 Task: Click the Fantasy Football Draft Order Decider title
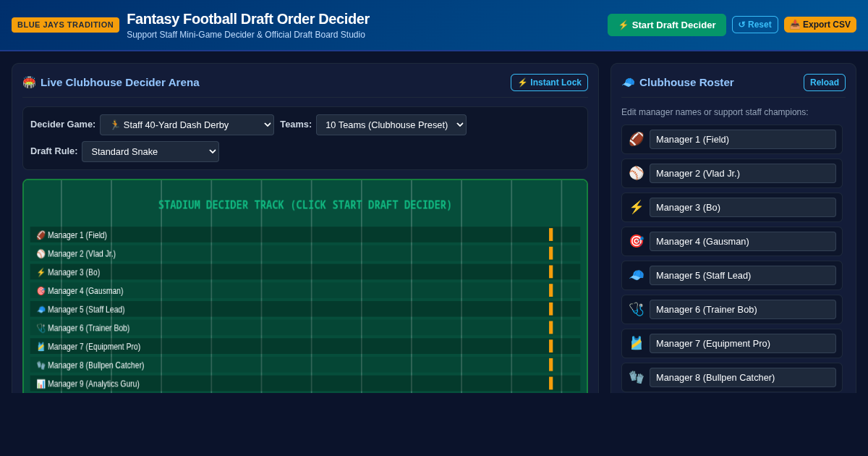248,19
